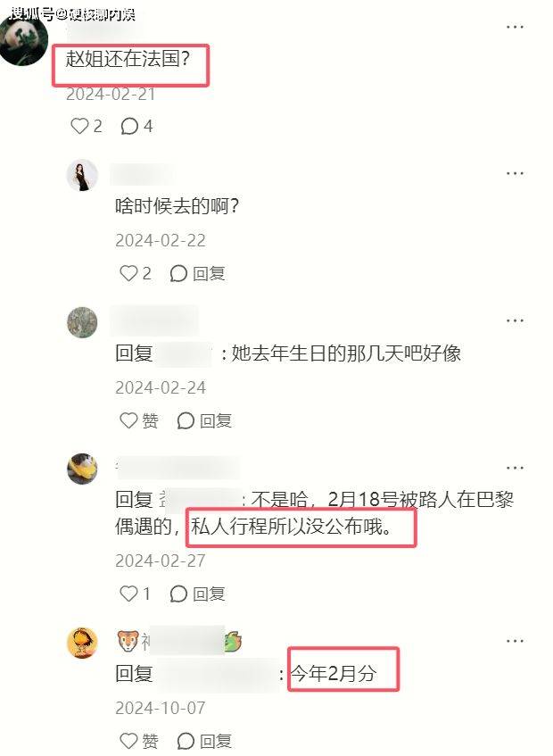Open more options for the top comment
This screenshot has width=553, height=756.
pos(515,27)
